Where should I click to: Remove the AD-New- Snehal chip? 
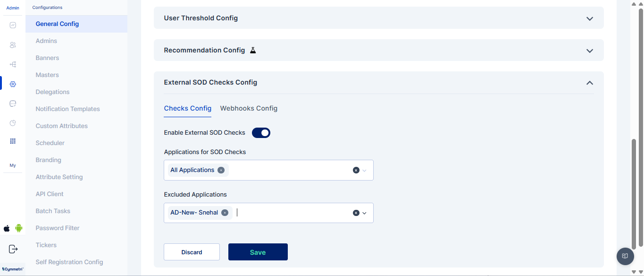[x=225, y=213]
